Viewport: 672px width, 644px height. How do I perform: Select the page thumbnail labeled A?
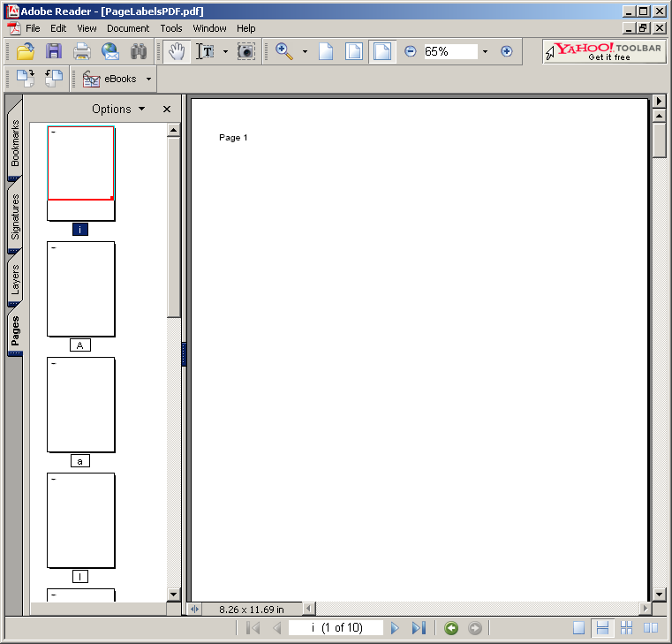point(80,289)
